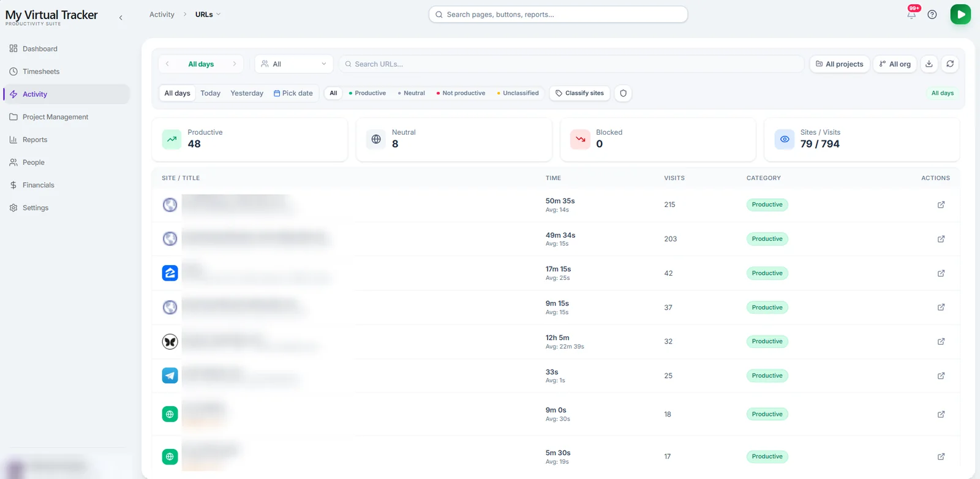
Task: Open external link for the 17-visits row
Action: pyautogui.click(x=941, y=456)
